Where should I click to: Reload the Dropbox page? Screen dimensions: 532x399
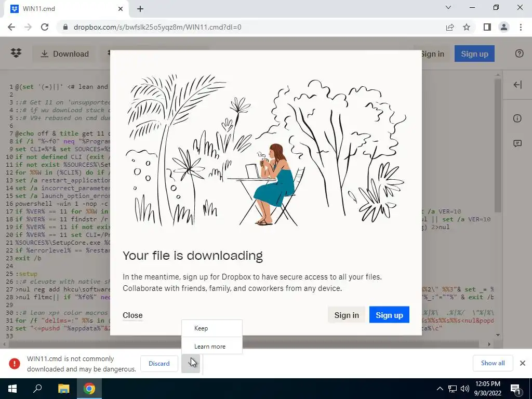(x=45, y=27)
